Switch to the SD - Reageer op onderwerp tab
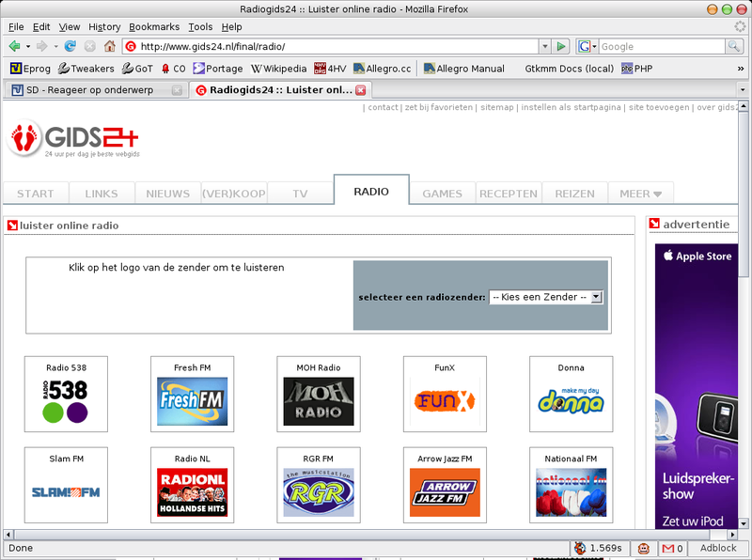 pos(96,90)
